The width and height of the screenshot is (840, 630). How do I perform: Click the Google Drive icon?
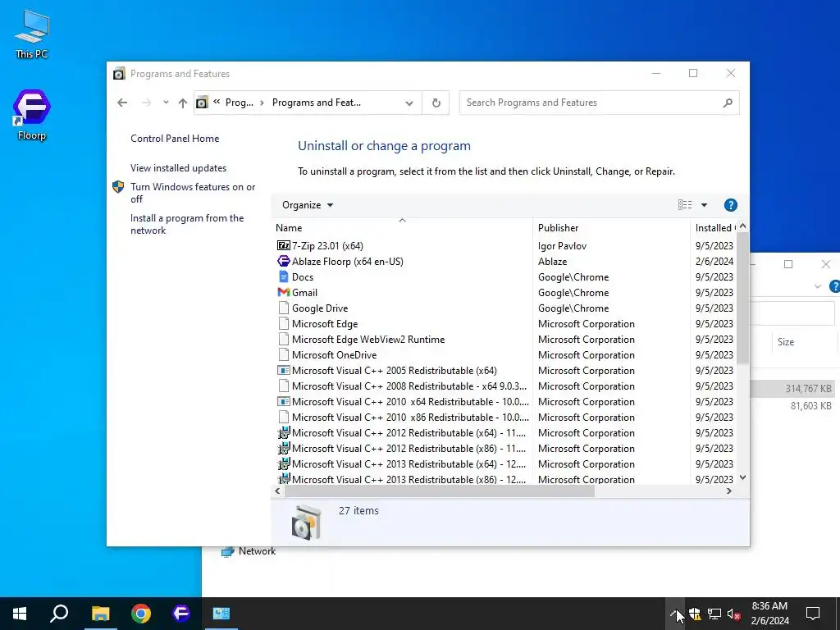pyautogui.click(x=283, y=308)
